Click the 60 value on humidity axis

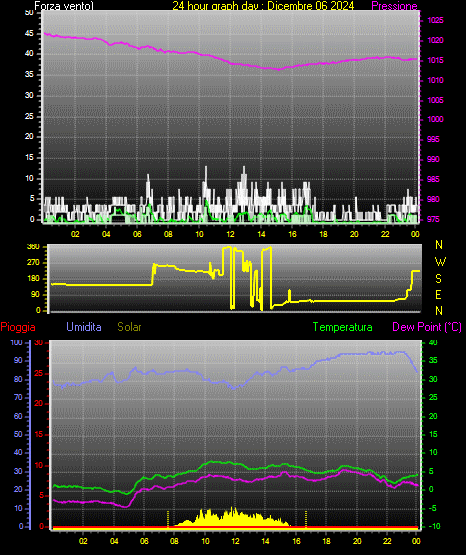coord(18,416)
